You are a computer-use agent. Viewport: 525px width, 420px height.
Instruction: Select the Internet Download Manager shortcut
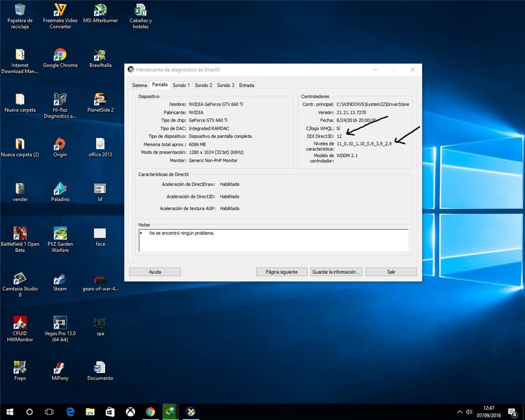coord(20,62)
